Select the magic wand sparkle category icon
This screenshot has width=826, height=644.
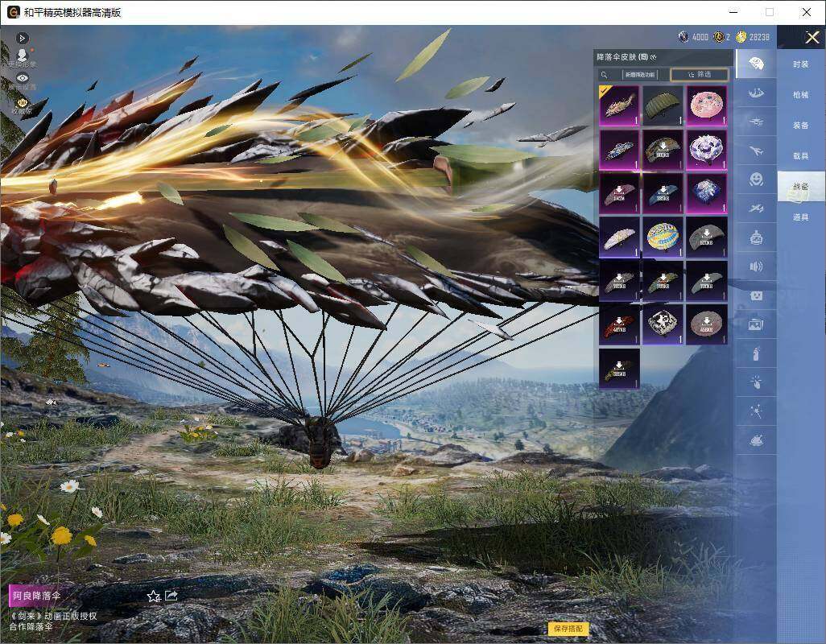point(756,411)
